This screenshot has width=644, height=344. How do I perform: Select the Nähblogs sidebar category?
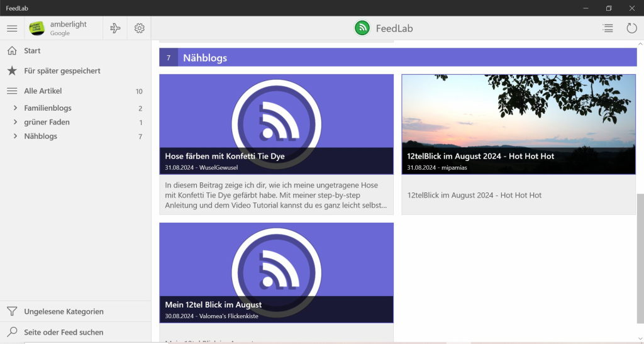(x=41, y=136)
